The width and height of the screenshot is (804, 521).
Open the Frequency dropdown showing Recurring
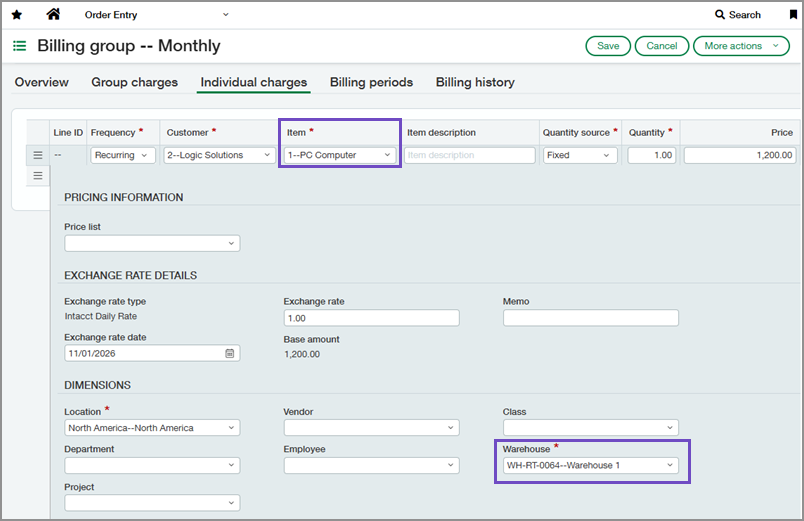pyautogui.click(x=123, y=155)
